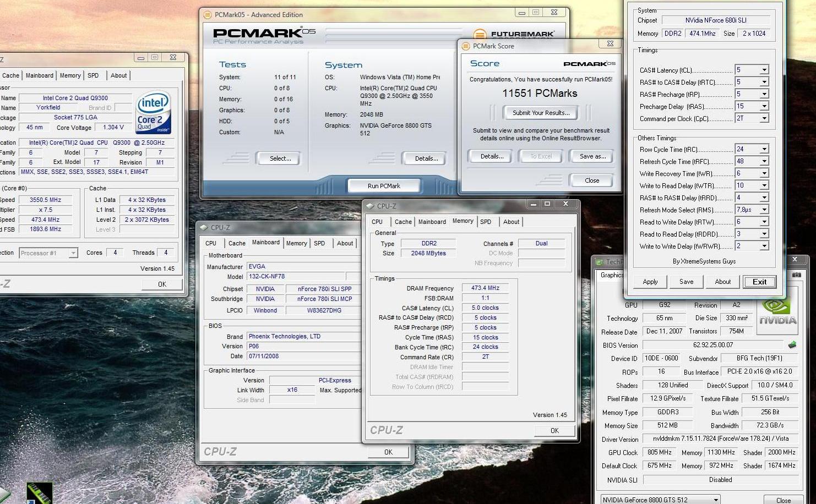Open the Cache tab in the CPU-Z Memory window
Image resolution: width=816 pixels, height=504 pixels.
click(403, 222)
